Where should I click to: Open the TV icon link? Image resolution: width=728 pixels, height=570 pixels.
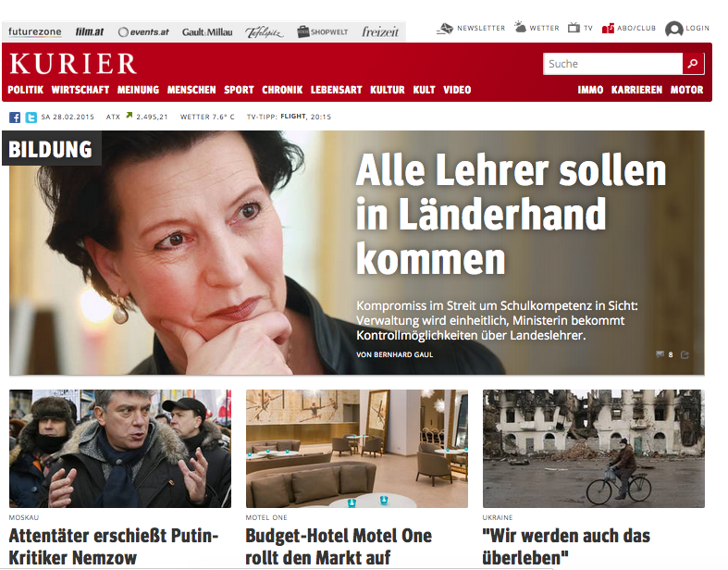click(x=574, y=28)
